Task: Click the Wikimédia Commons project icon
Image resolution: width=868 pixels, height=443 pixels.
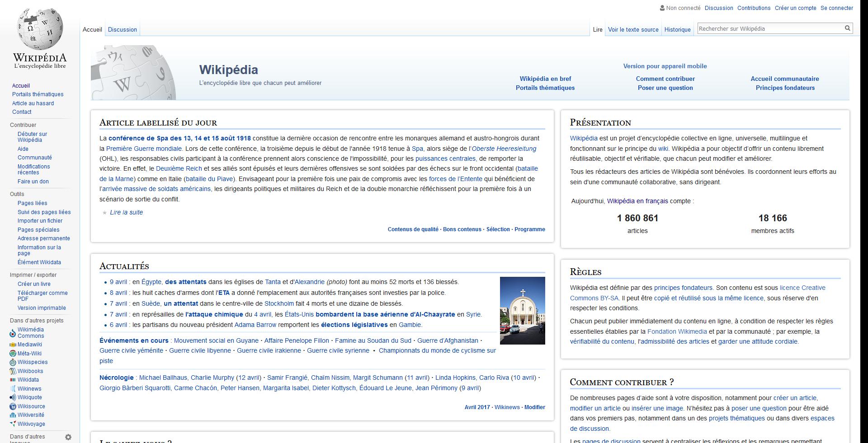Action: point(13,333)
